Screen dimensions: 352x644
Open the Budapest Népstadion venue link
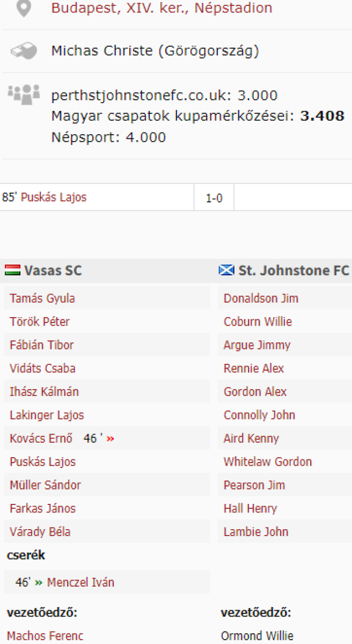tap(162, 8)
